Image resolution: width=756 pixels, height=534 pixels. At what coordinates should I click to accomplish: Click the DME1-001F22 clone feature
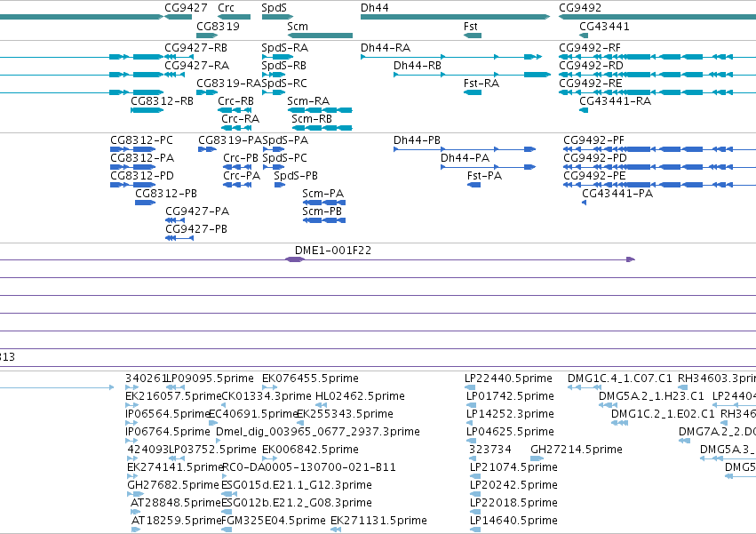pyautogui.click(x=317, y=259)
